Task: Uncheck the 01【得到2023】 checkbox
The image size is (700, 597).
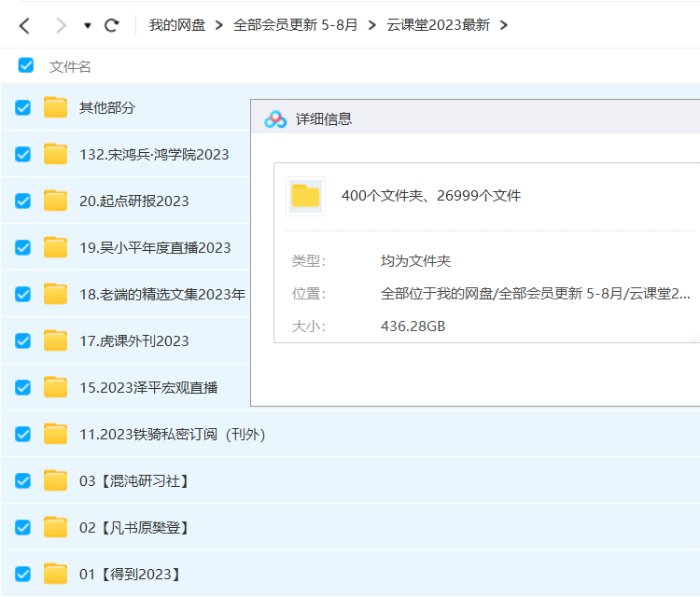Action: [x=23, y=574]
